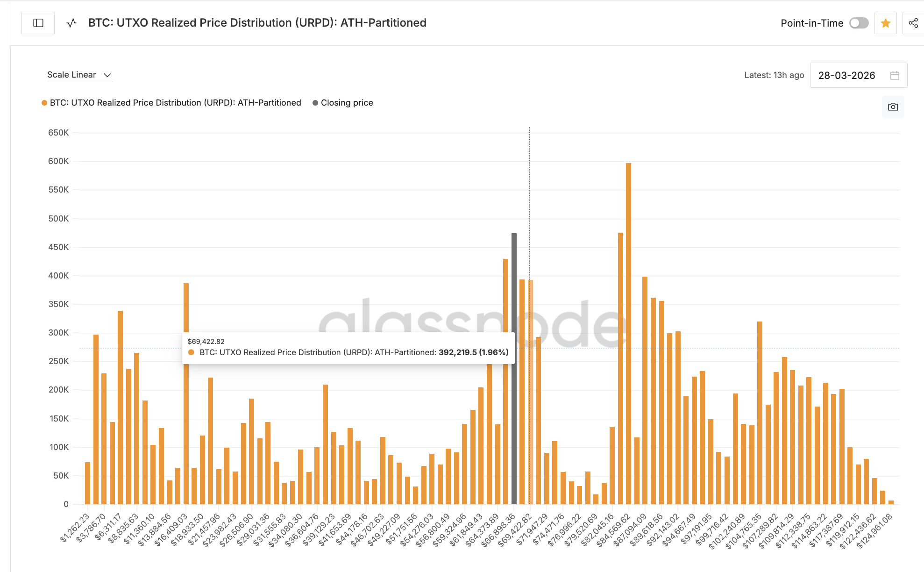Viewport: 924px width, 572px height.
Task: Select the chart title BTC URPD ATH-Partitioned
Action: [257, 22]
